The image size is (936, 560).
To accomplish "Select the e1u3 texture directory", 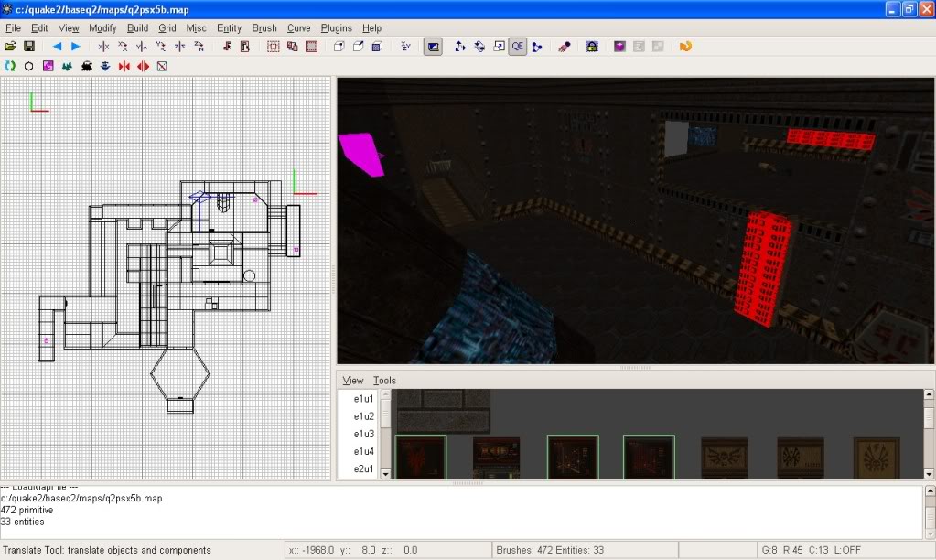I will pyautogui.click(x=363, y=434).
